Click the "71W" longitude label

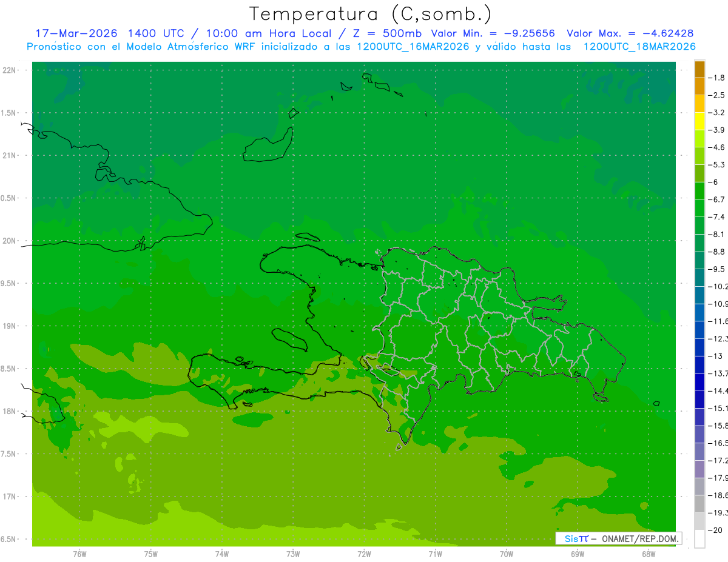(435, 554)
